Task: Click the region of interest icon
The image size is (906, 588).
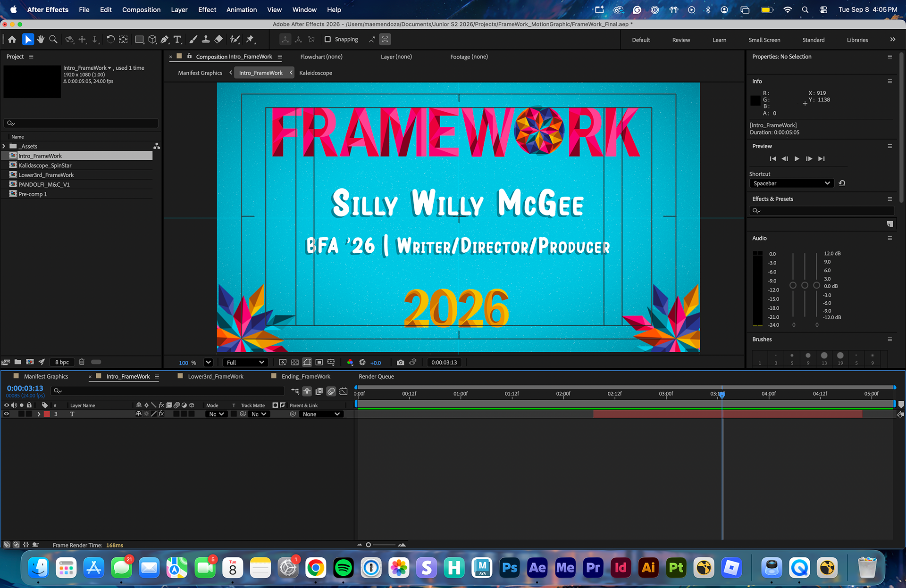Action: pyautogui.click(x=319, y=363)
